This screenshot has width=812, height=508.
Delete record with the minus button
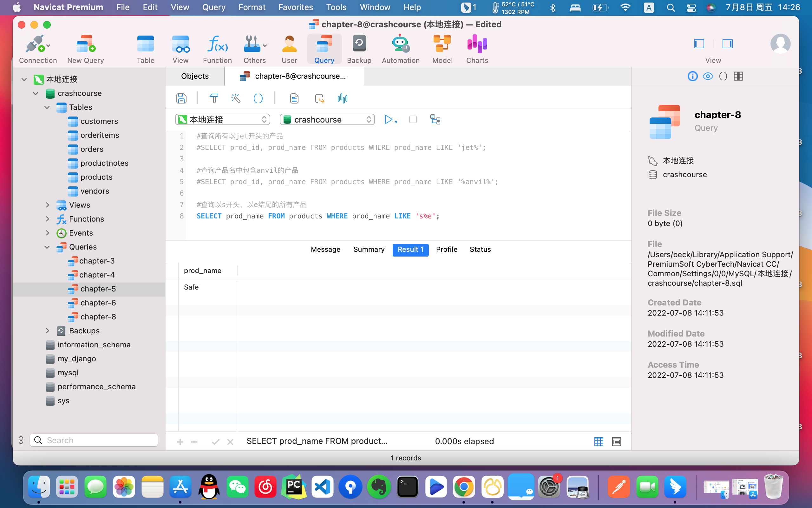pos(194,442)
